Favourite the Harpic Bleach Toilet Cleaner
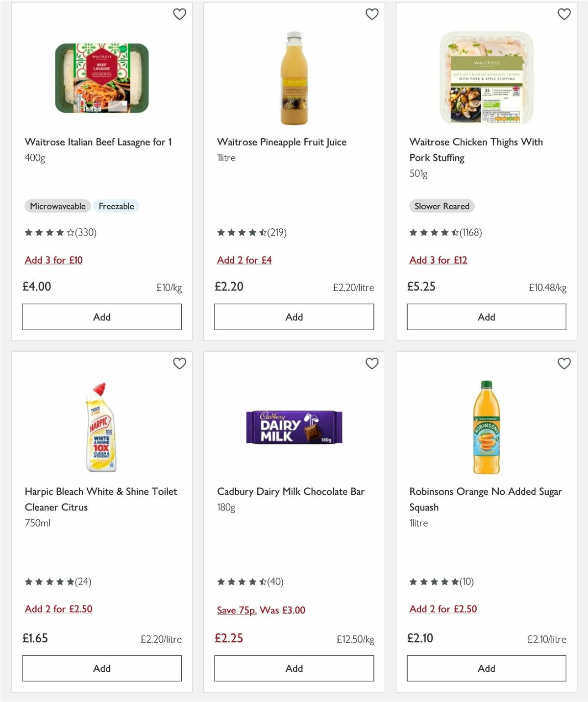 click(x=180, y=363)
